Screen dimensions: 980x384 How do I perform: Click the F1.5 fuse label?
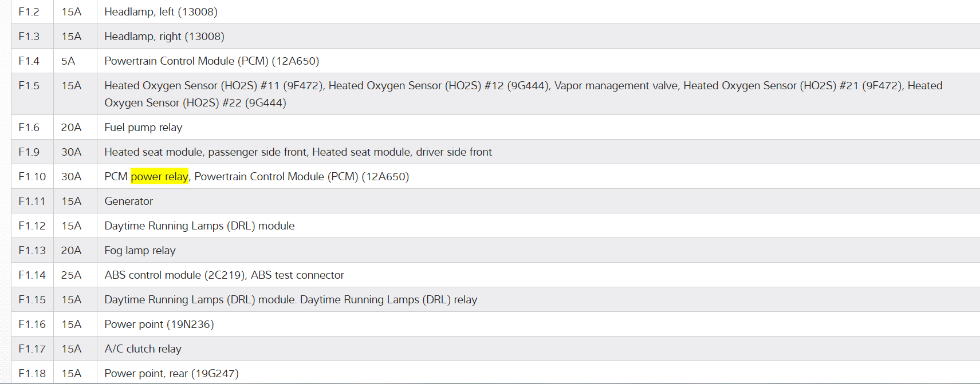point(29,86)
